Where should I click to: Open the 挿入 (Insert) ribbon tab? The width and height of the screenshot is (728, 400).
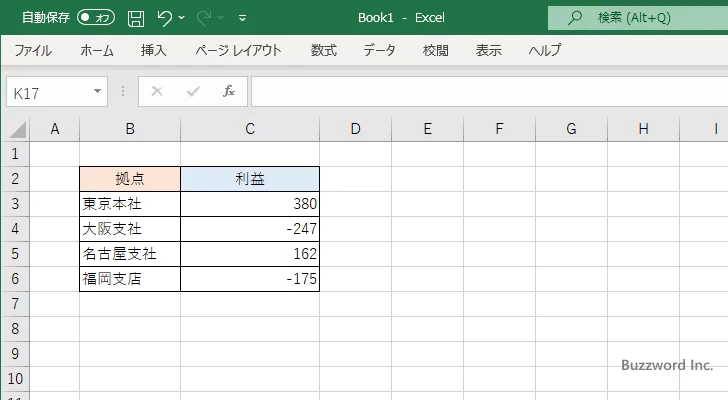(x=153, y=50)
